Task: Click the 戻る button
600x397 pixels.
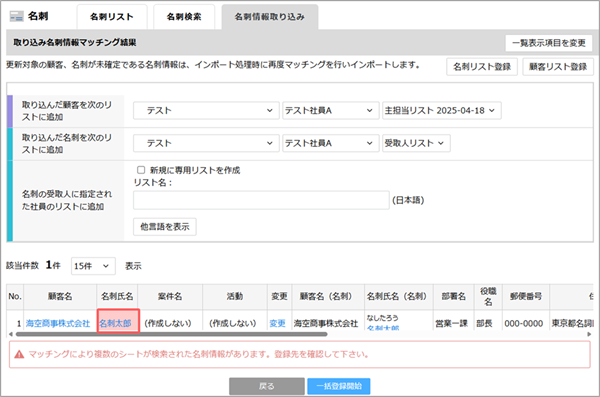Action: click(x=267, y=386)
